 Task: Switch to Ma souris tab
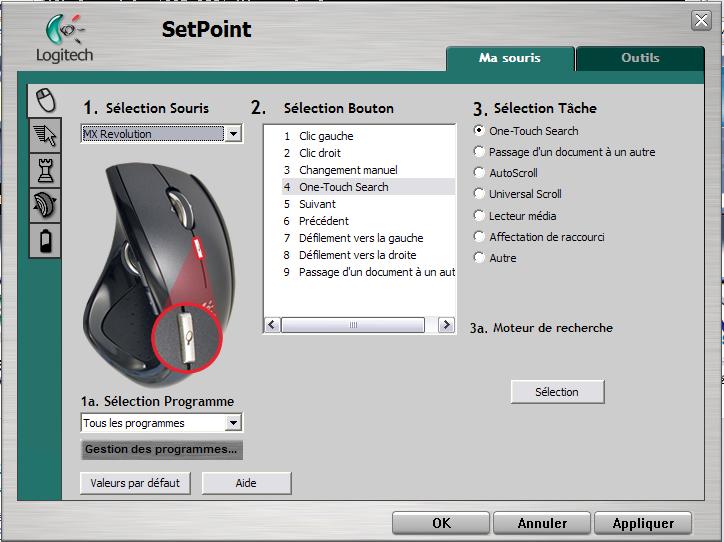coord(510,58)
